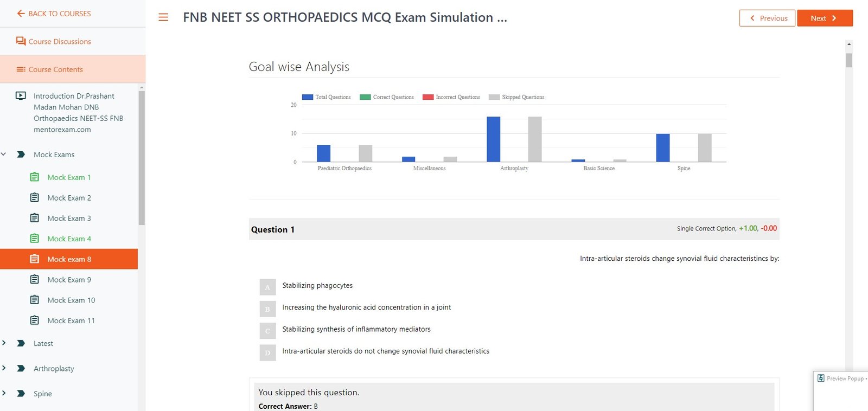This screenshot has height=411, width=868.
Task: Expand the Latest section
Action: (x=4, y=343)
